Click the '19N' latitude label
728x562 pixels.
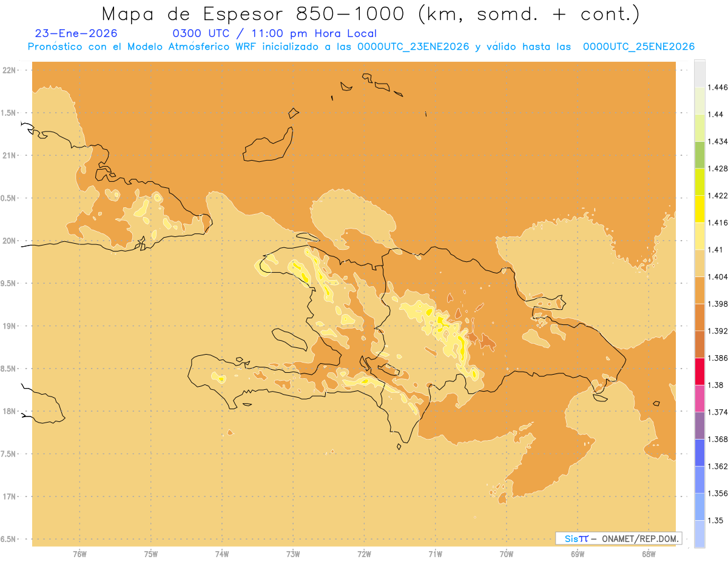[x=10, y=326]
